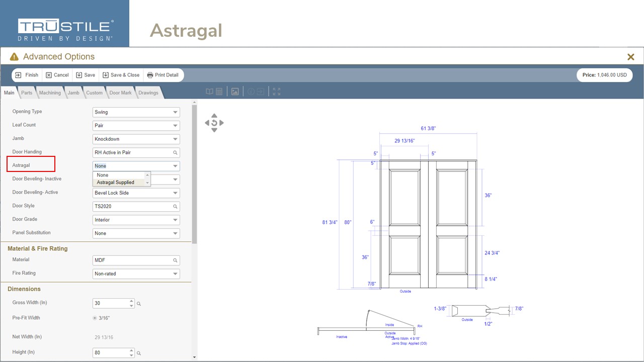644x362 pixels.
Task: Click the Finish button
Action: [27, 75]
